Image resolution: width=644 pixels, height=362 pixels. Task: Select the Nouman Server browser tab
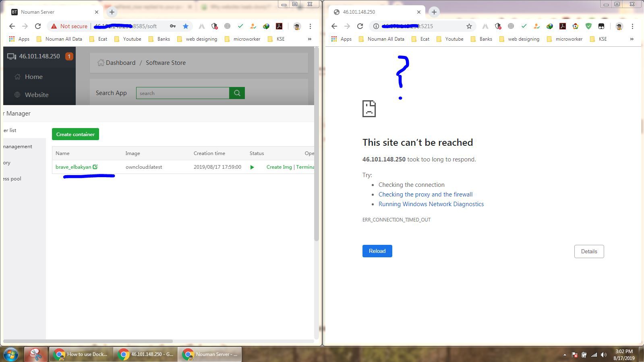(x=54, y=12)
